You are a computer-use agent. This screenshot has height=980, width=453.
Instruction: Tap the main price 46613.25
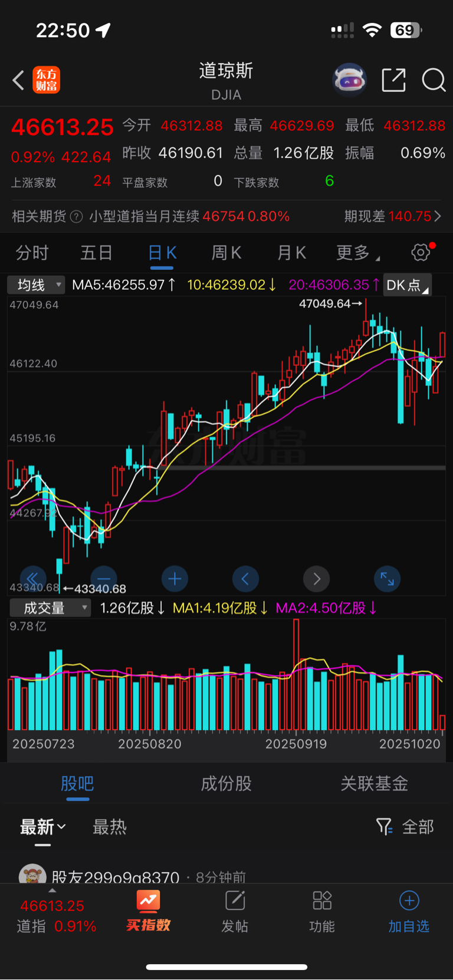point(62,127)
